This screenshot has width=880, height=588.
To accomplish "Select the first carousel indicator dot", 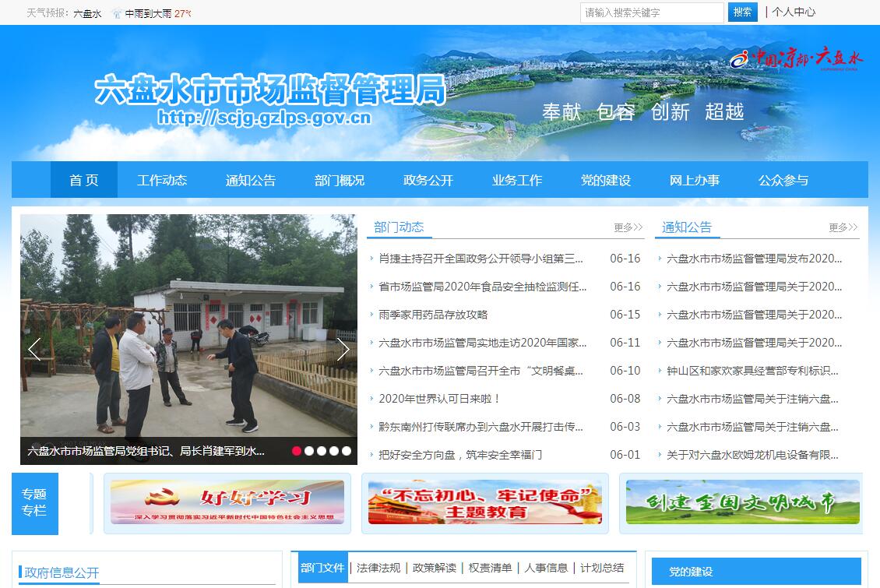I will 297,450.
